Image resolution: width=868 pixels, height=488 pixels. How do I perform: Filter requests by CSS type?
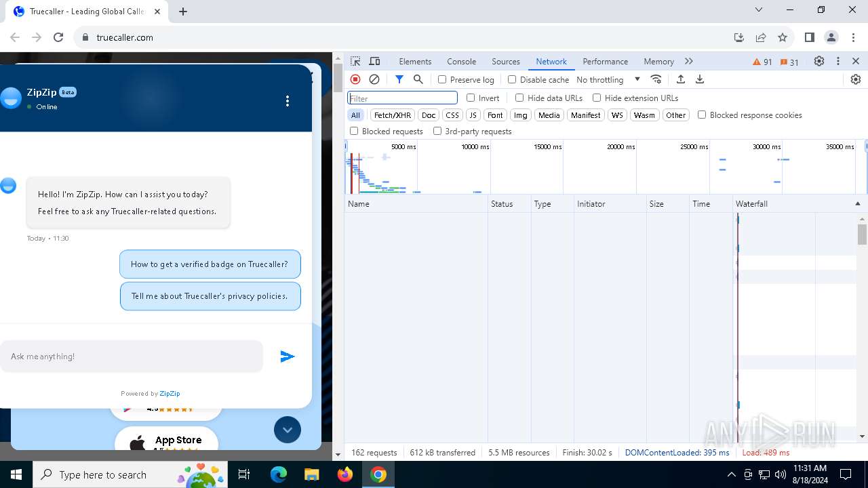click(x=452, y=115)
